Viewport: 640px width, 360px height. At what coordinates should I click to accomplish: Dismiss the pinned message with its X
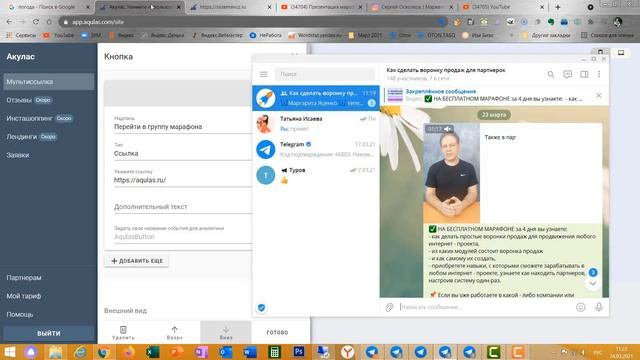coord(599,96)
